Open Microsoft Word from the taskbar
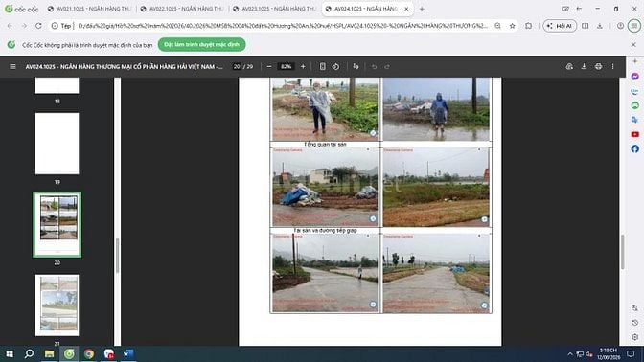The image size is (644, 362). point(128,353)
